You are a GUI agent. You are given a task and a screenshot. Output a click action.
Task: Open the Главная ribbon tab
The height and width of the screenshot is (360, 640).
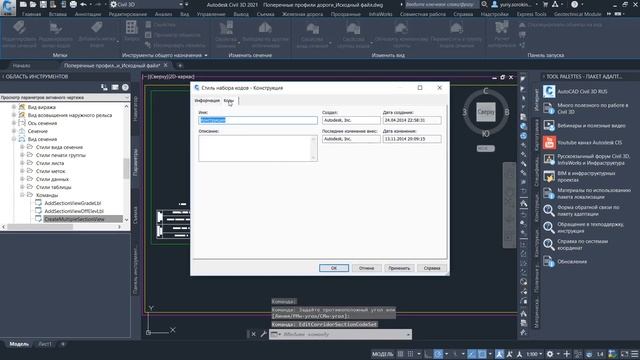tap(31, 14)
